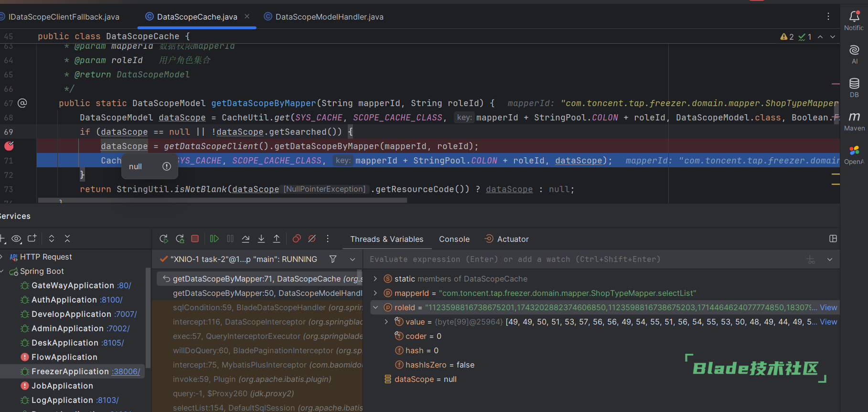The image size is (868, 412).
Task: Click the Pause program icon
Action: [x=230, y=239]
